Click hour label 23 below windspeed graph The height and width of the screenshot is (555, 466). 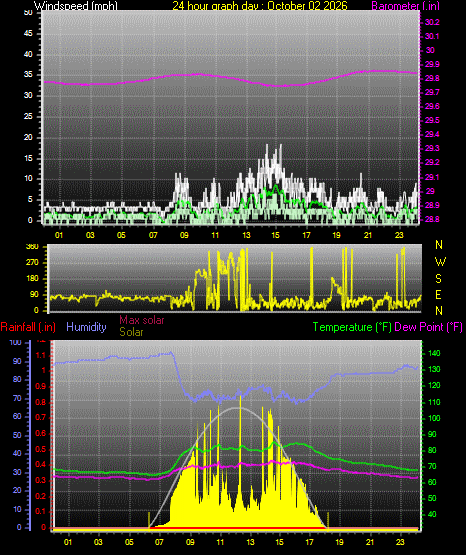tap(399, 235)
